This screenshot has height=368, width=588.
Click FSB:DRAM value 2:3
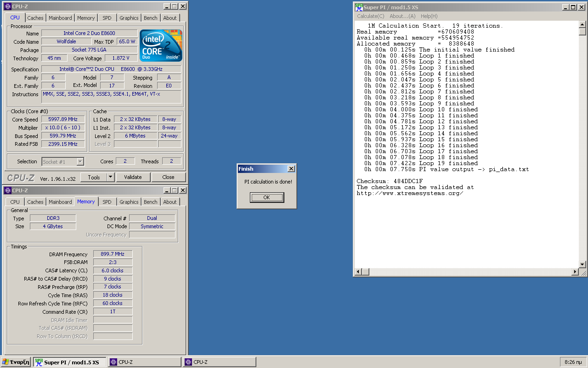click(113, 262)
